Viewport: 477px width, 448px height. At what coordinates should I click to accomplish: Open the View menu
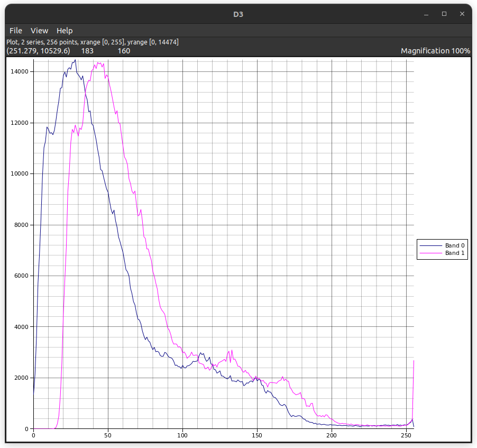(39, 31)
